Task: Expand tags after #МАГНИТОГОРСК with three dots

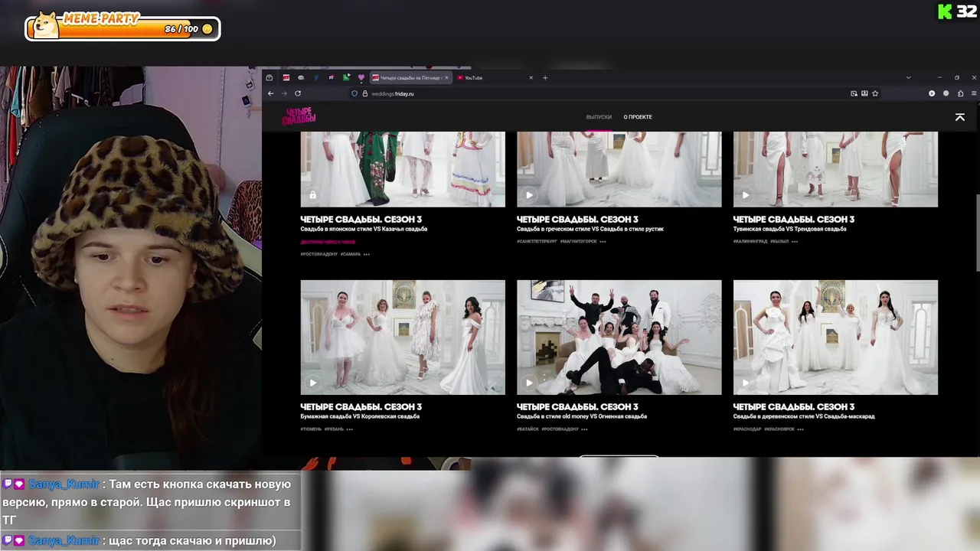Action: click(x=603, y=242)
